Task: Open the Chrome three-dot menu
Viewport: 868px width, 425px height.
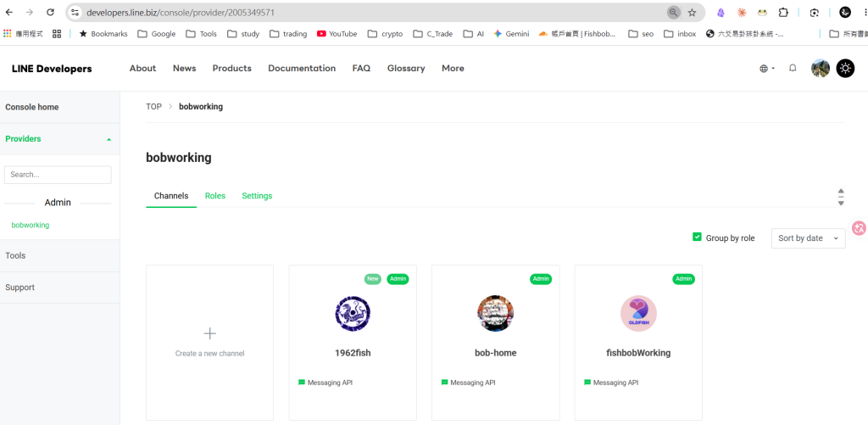Action: point(864,12)
